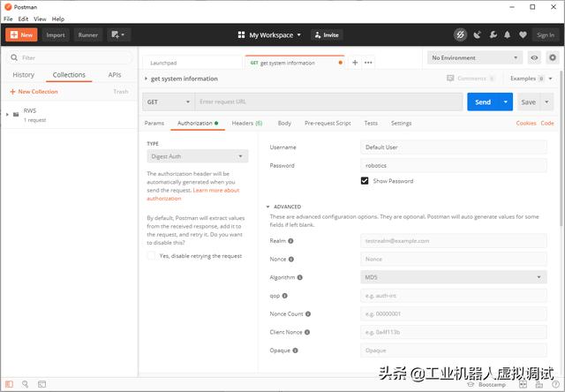Uncheck the Show Password checkbox
Viewport: 565px width, 392px height.
(365, 181)
